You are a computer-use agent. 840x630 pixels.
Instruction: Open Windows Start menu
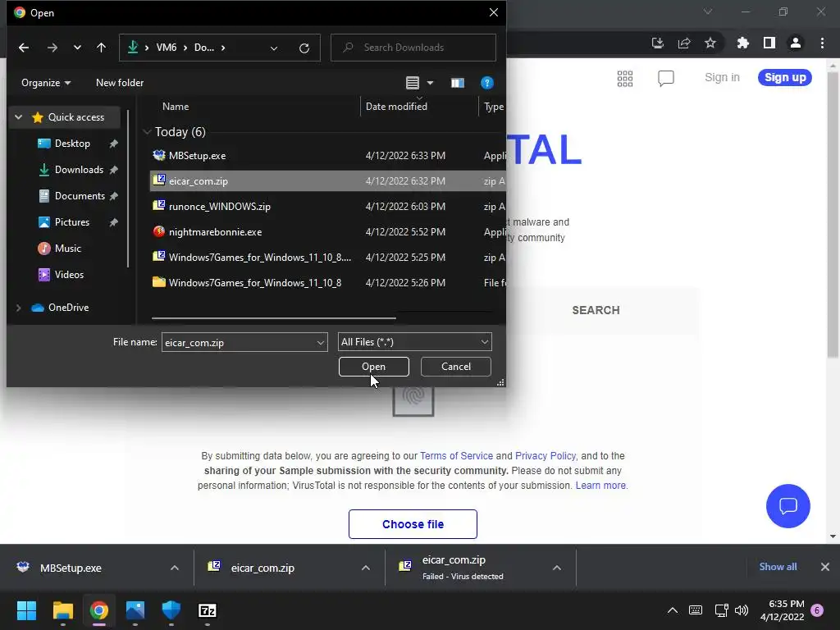(26, 610)
